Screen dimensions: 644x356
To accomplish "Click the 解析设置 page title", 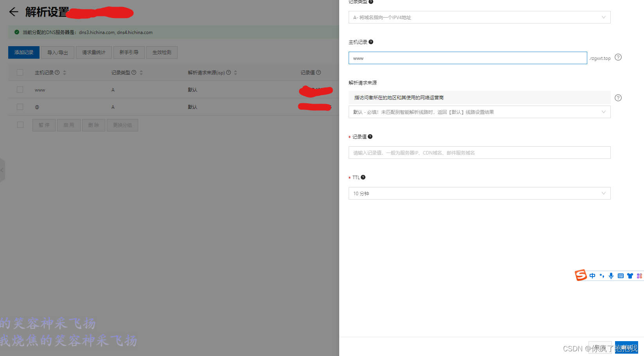I will 47,12.
